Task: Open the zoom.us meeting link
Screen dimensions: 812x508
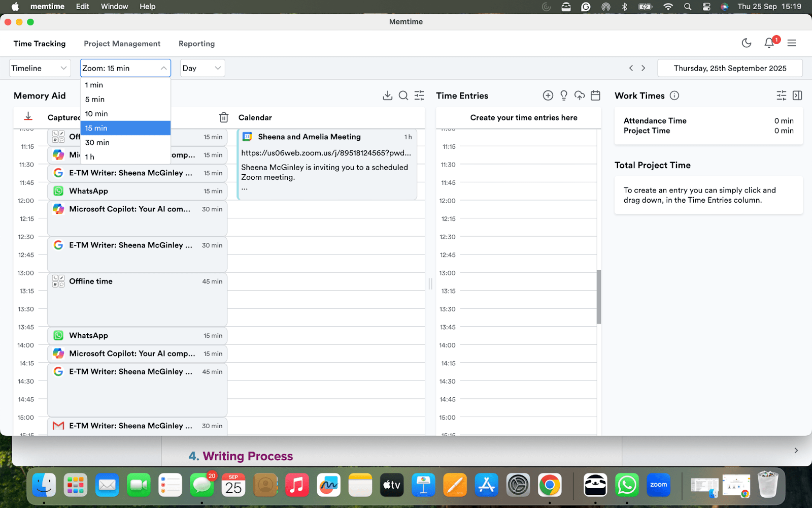Action: (x=326, y=153)
